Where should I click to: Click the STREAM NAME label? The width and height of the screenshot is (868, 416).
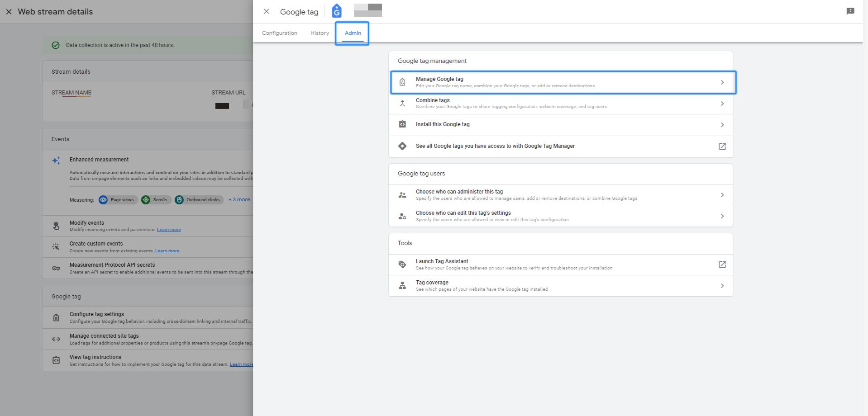pyautogui.click(x=71, y=93)
